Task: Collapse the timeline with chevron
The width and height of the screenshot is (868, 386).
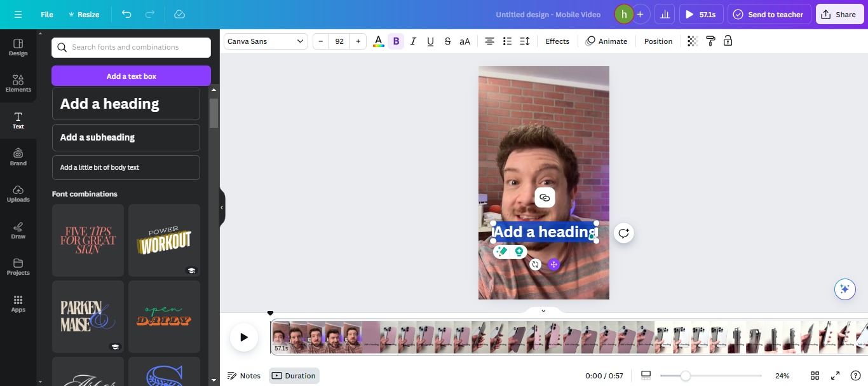Action: coord(543,311)
